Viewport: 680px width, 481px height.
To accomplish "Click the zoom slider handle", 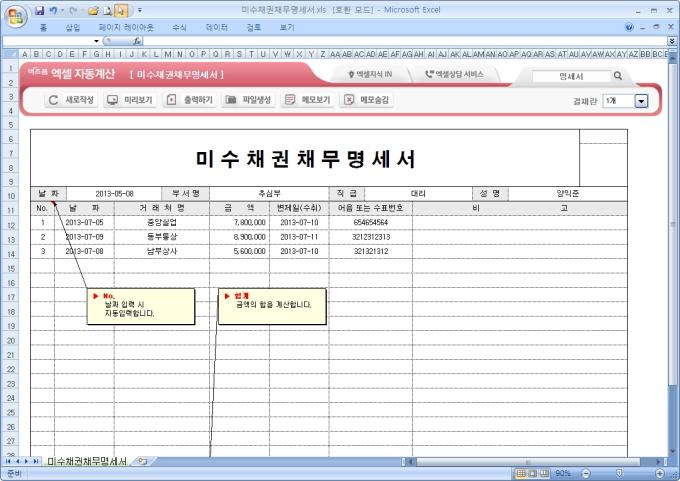I will point(620,473).
